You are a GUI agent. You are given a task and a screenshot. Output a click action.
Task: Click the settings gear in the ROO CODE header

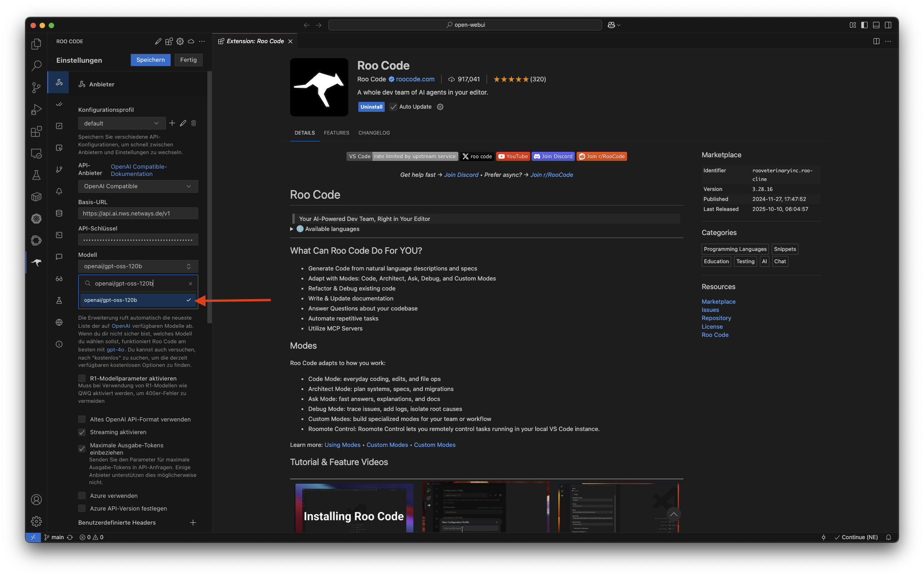click(180, 41)
